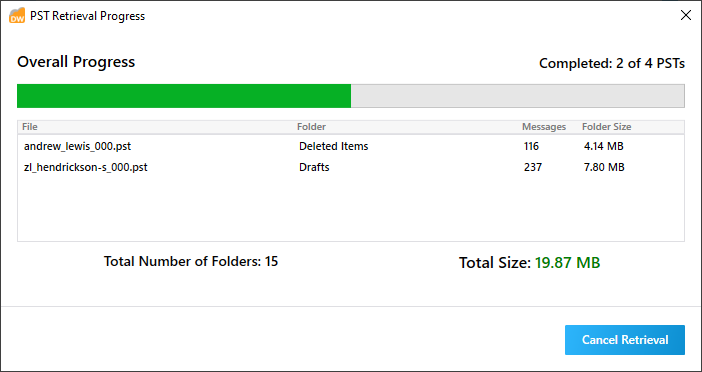Click the DW app icon in title bar

point(17,16)
